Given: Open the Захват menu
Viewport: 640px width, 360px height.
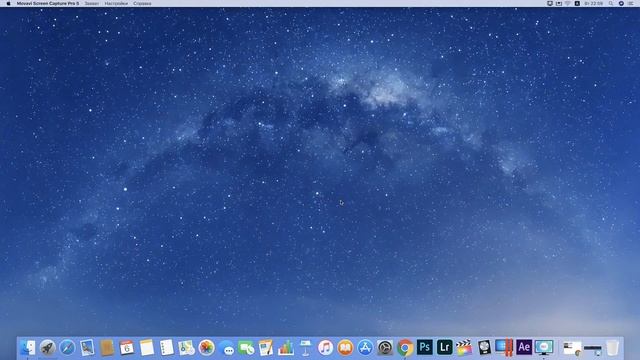Looking at the screenshot, I should pos(92,3).
